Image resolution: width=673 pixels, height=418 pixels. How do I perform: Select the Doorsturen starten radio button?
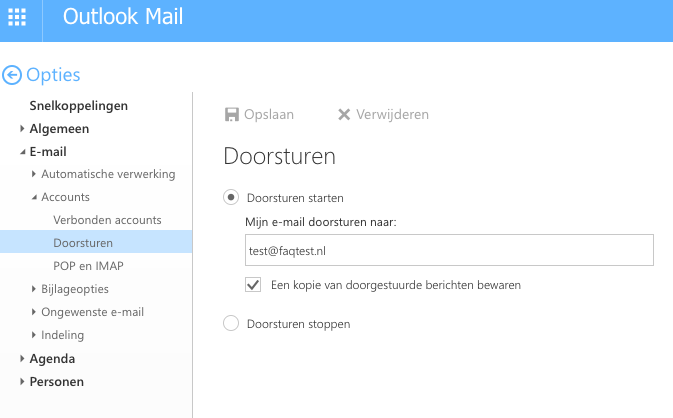coord(231,197)
